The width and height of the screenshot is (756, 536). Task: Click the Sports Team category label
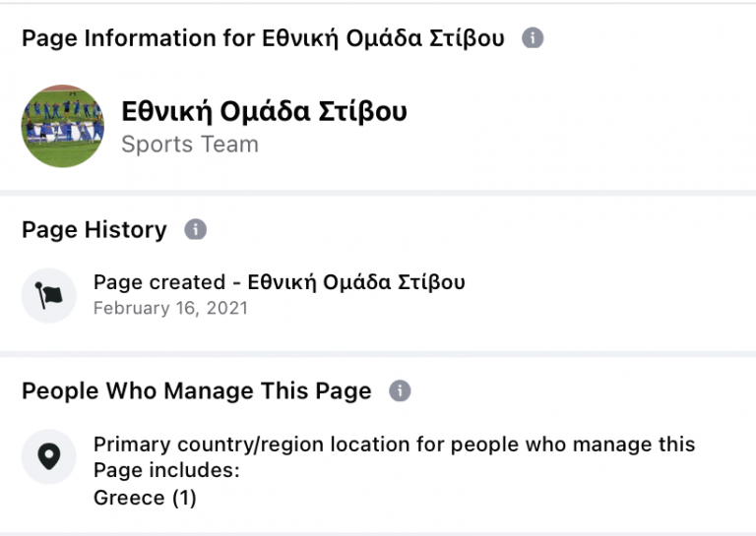(x=190, y=145)
